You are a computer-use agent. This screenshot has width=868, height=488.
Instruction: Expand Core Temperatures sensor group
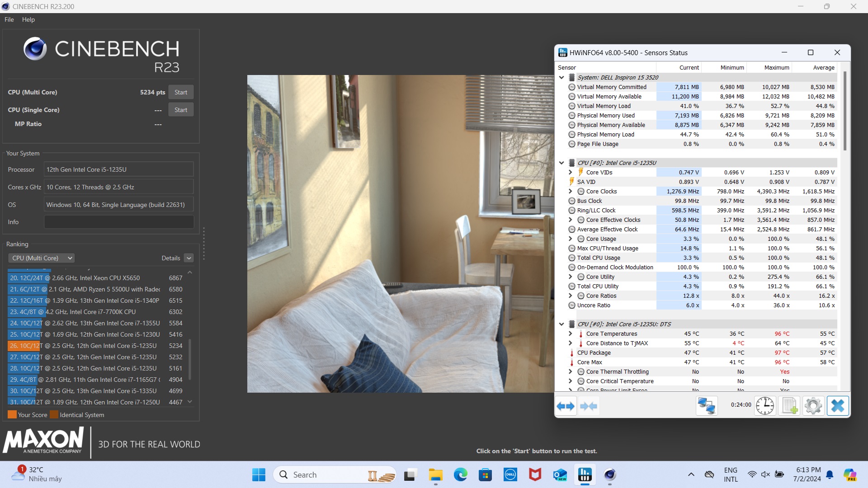(x=570, y=333)
